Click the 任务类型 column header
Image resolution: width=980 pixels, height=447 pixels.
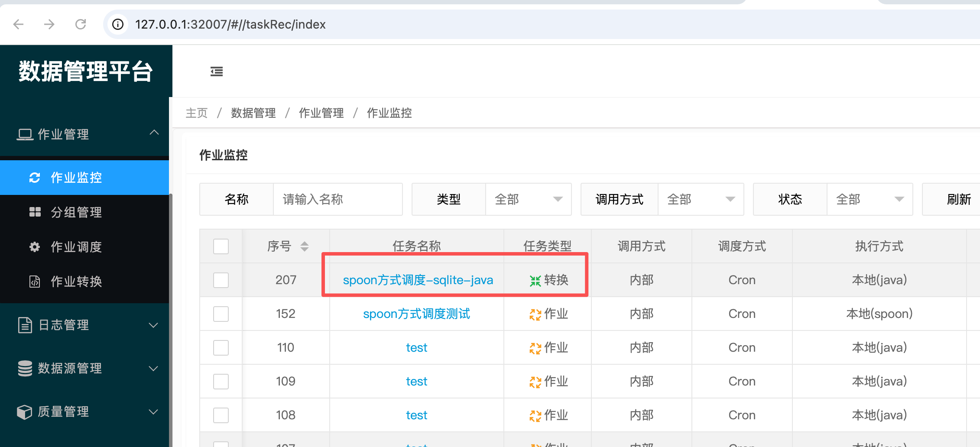(548, 246)
